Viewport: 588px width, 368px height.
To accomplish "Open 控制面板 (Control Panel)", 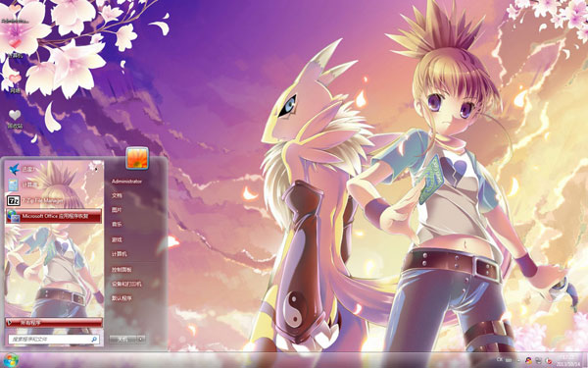I will click(122, 270).
